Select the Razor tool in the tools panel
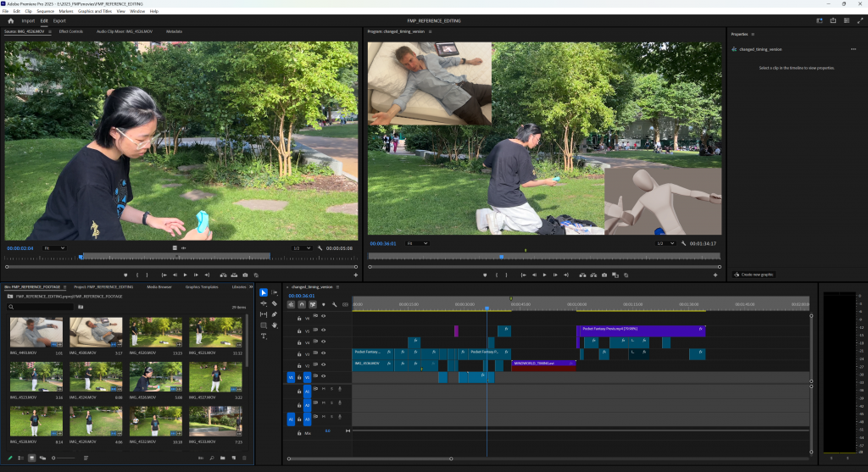This screenshot has height=472, width=868. 275,303
